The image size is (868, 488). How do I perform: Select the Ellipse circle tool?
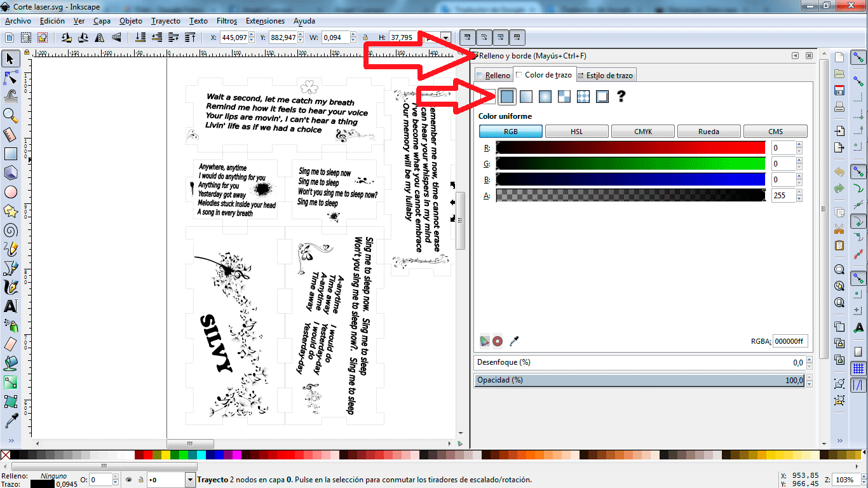pos(10,192)
